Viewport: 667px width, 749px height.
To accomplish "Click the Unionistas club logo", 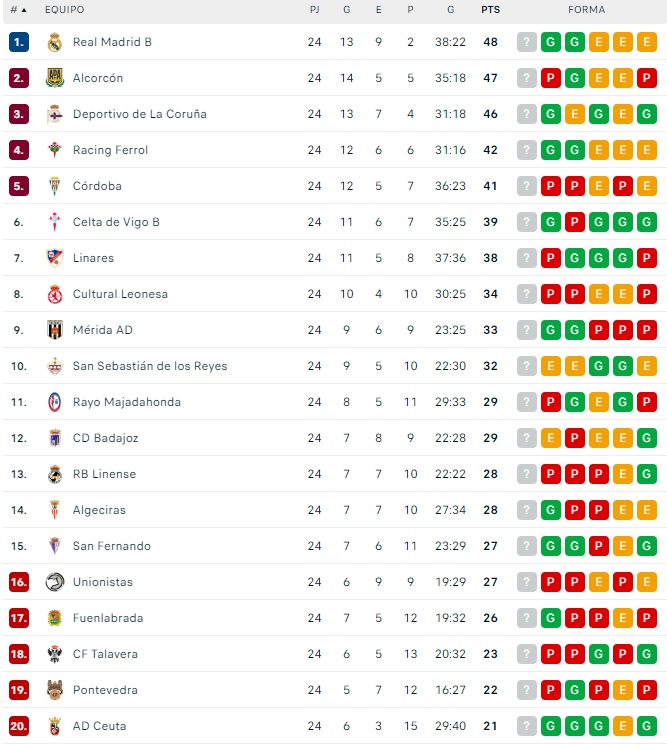I will coord(54,582).
